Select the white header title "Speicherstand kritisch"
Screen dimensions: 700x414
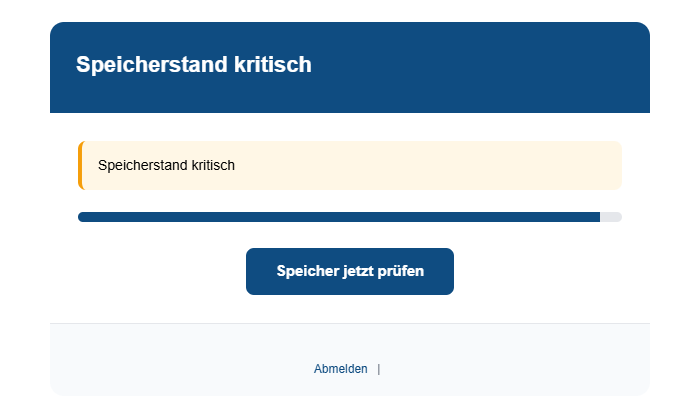(194, 65)
